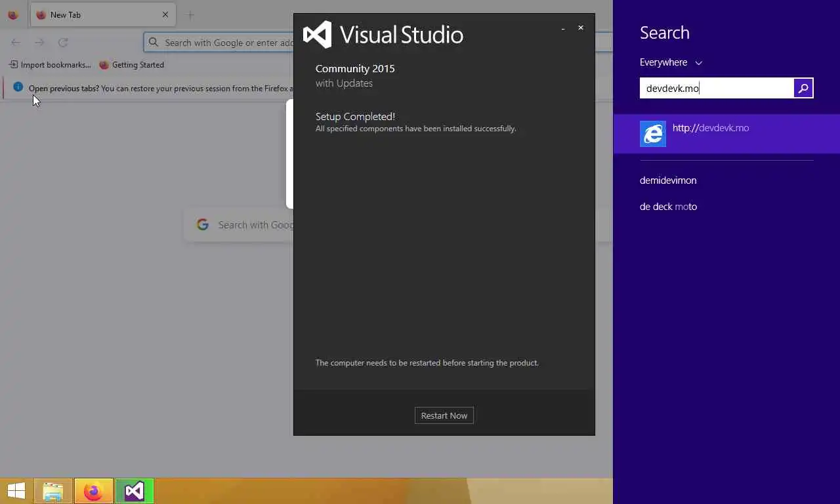
Task: Open the http://devdevk.mo search result
Action: [726, 134]
